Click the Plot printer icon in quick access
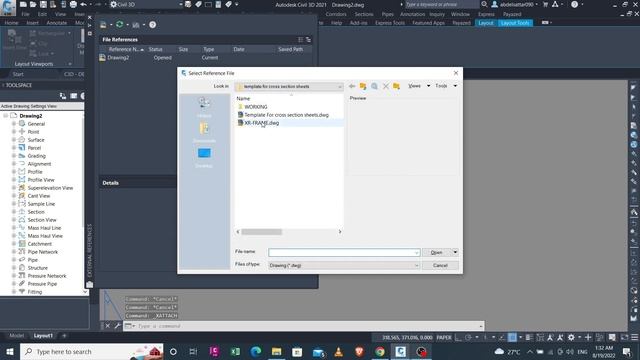 coord(73,4)
